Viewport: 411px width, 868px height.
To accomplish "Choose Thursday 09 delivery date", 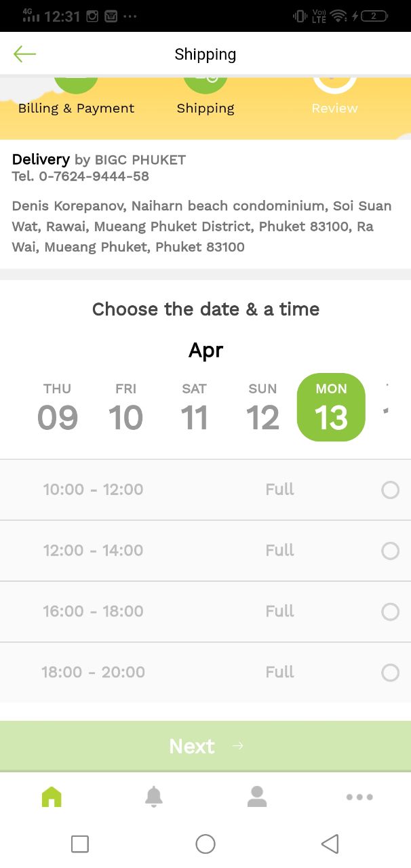I will click(58, 407).
